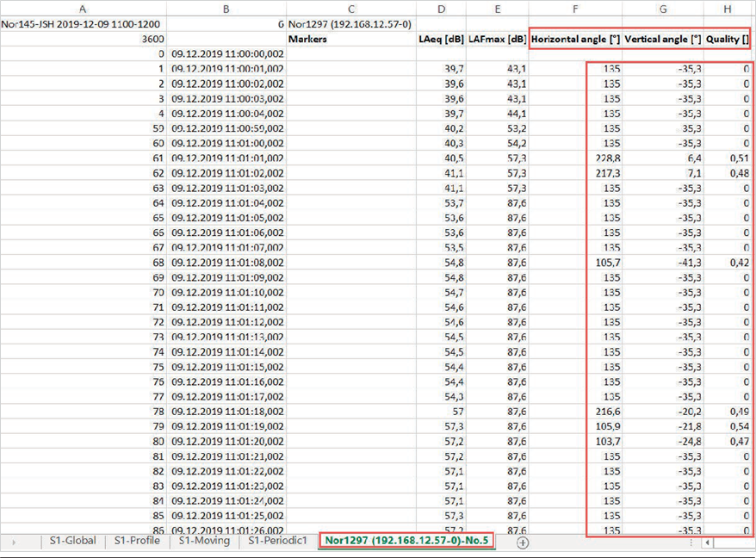Select the S1-Moving sheet tab
This screenshot has width=756, height=558.
coord(203,541)
